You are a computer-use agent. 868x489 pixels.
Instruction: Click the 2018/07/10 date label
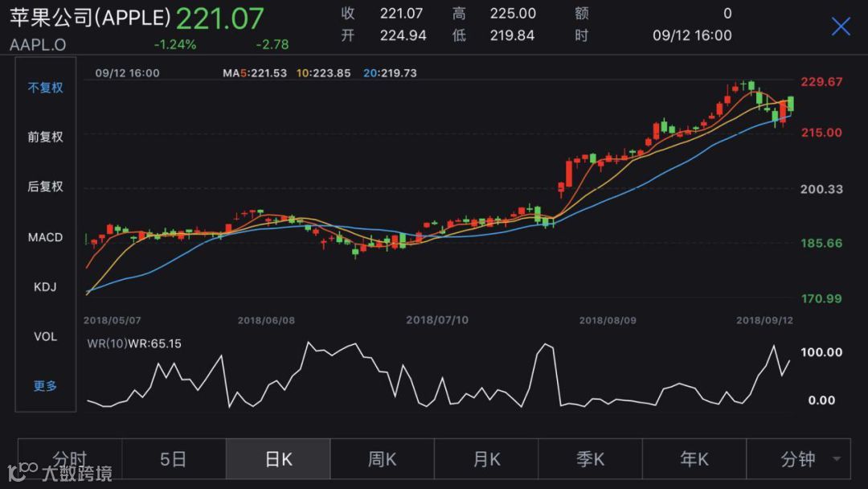tap(437, 320)
